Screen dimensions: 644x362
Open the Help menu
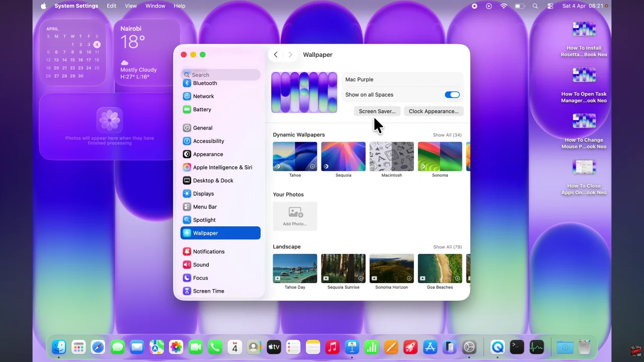point(179,6)
